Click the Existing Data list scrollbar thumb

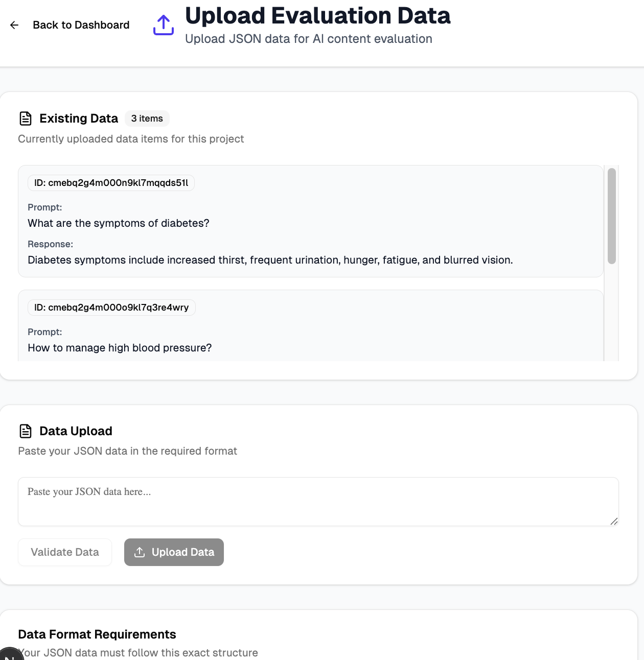611,216
